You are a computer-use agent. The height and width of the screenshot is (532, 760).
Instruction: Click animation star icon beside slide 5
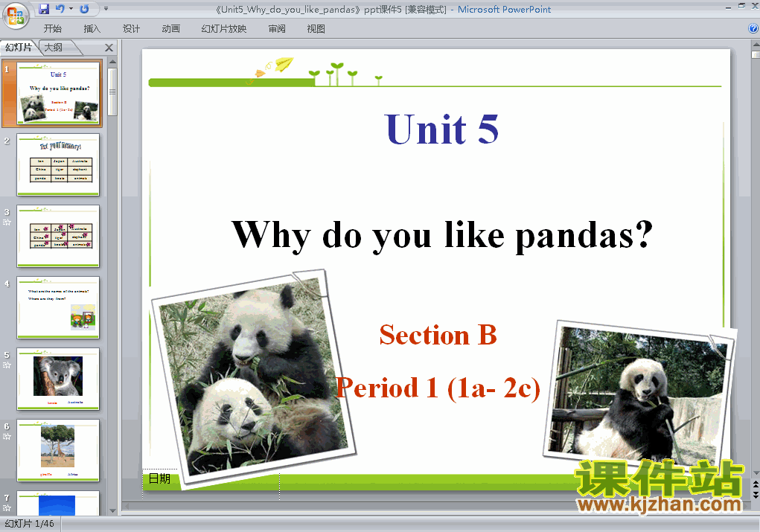point(7,365)
